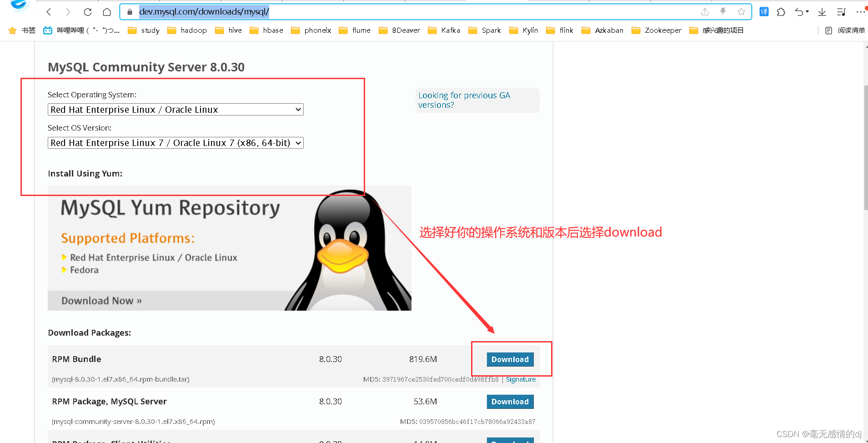
Task: Select RPM Bundle file name text
Action: click(x=120, y=379)
